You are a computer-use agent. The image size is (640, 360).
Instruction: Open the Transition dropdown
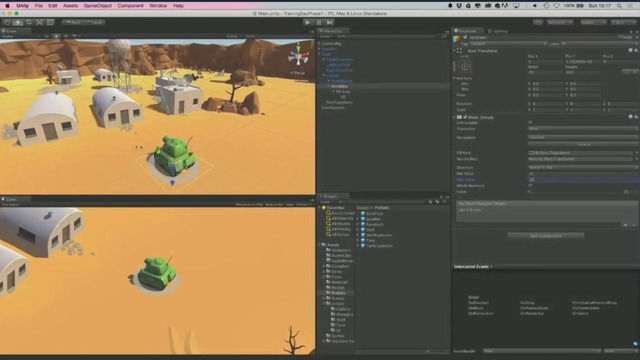(583, 129)
